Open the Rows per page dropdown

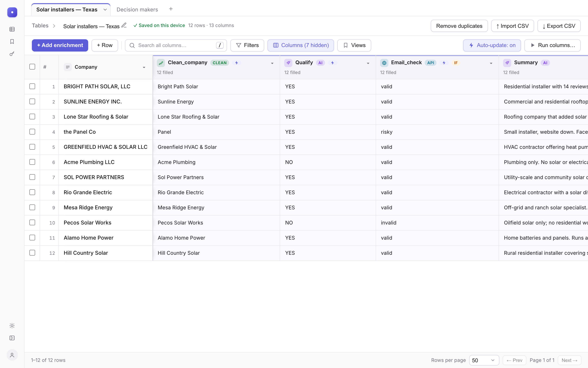click(484, 360)
